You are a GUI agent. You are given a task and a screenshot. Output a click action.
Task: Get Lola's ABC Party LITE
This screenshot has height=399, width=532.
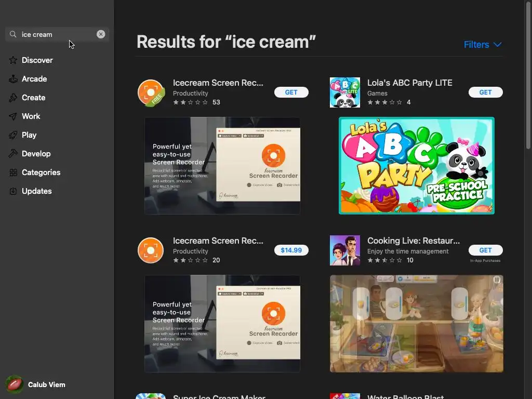486,92
